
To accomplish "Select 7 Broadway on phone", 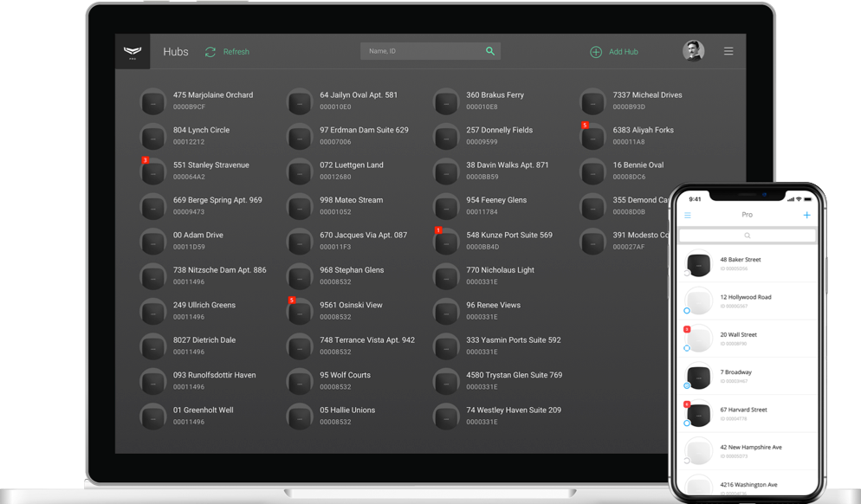I will click(x=747, y=376).
